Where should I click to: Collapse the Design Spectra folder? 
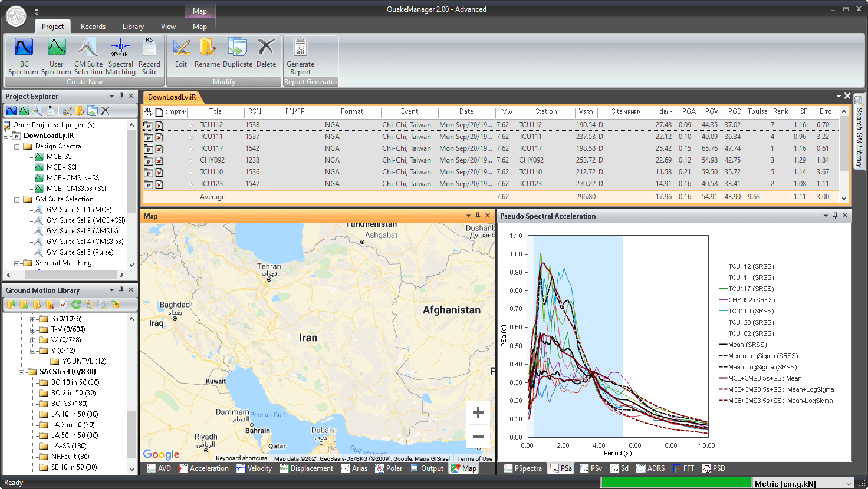tap(17, 146)
